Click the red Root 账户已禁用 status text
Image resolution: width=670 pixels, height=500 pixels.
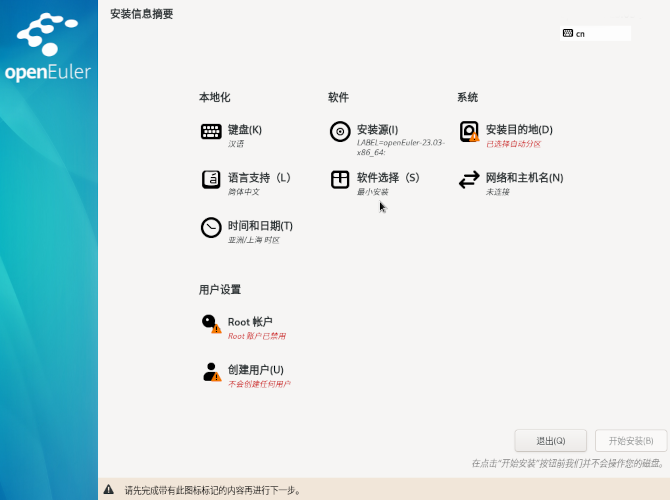point(257,336)
